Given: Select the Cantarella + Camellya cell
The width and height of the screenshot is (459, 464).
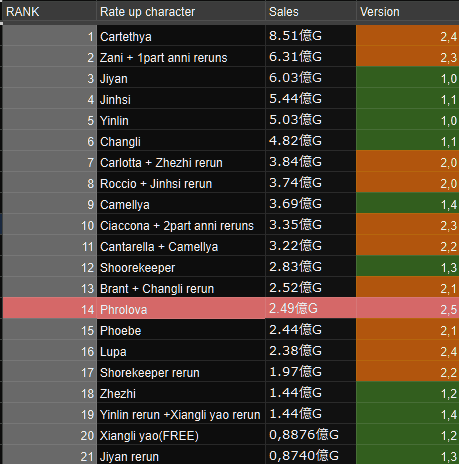Looking at the screenshot, I should pos(181,246).
